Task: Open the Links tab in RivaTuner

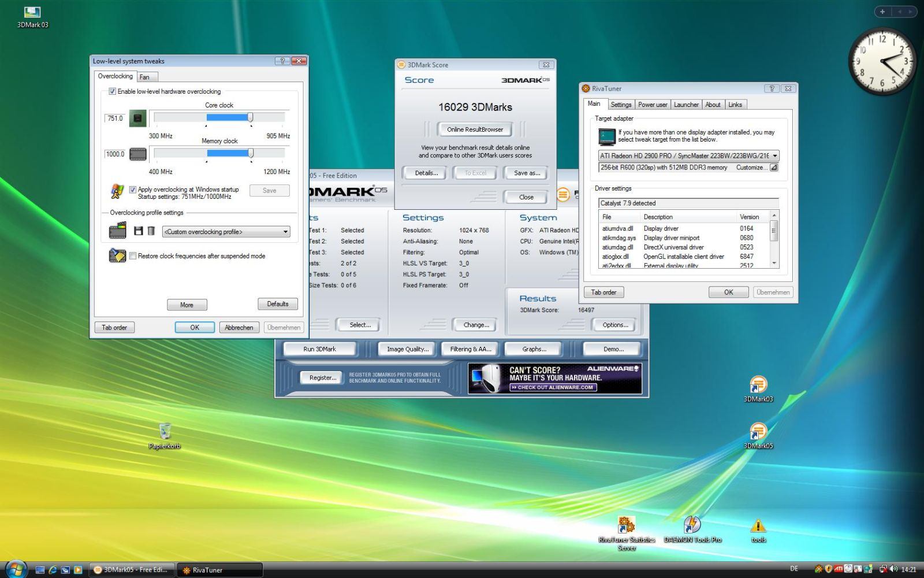Action: [x=735, y=105]
